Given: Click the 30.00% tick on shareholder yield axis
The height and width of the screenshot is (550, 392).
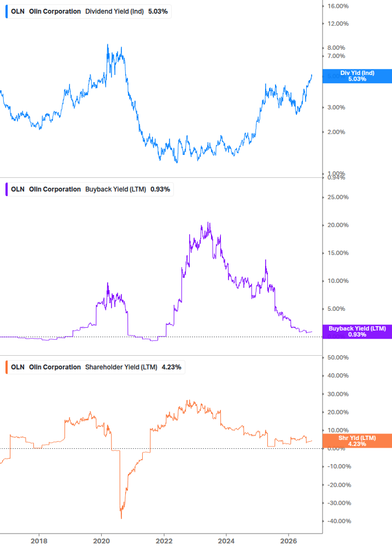Looking at the screenshot, I should pyautogui.click(x=338, y=394).
